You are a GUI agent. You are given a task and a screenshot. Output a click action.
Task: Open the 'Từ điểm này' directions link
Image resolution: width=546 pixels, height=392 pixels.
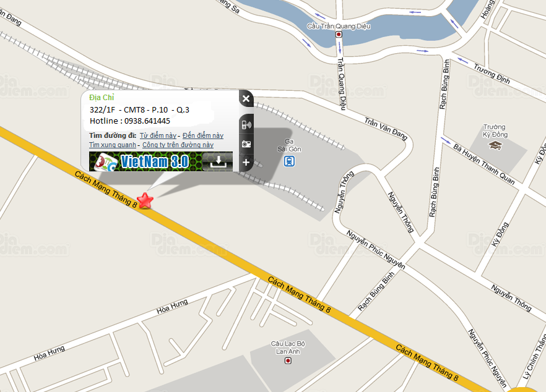click(158, 135)
